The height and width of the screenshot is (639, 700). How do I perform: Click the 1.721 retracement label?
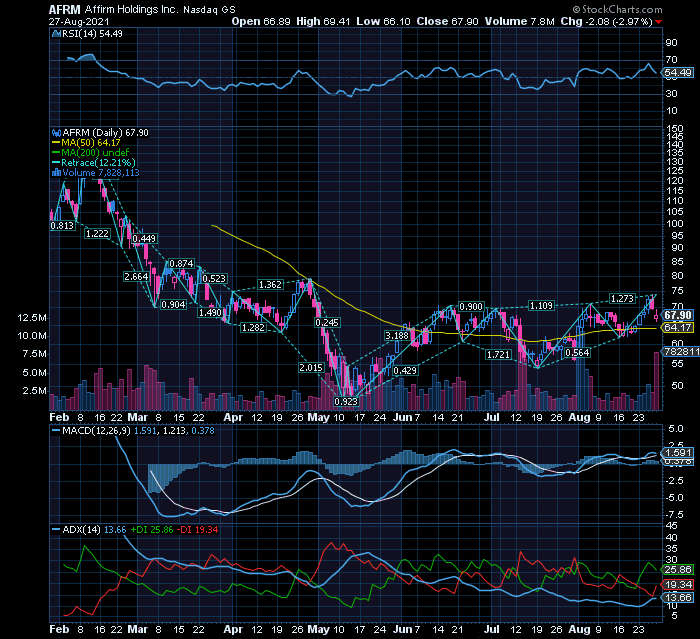(x=498, y=355)
